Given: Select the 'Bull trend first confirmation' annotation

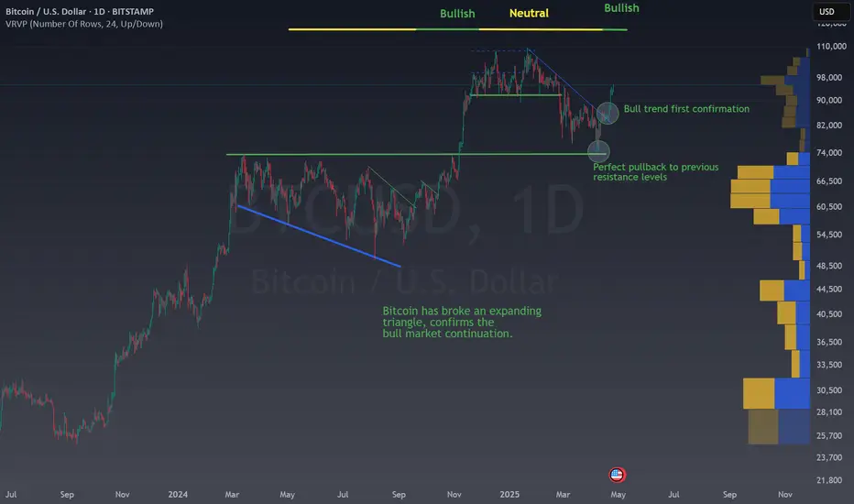Looking at the screenshot, I should [686, 109].
